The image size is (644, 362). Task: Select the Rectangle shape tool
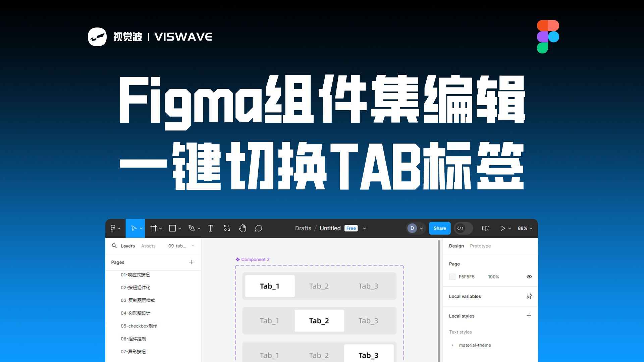172,228
